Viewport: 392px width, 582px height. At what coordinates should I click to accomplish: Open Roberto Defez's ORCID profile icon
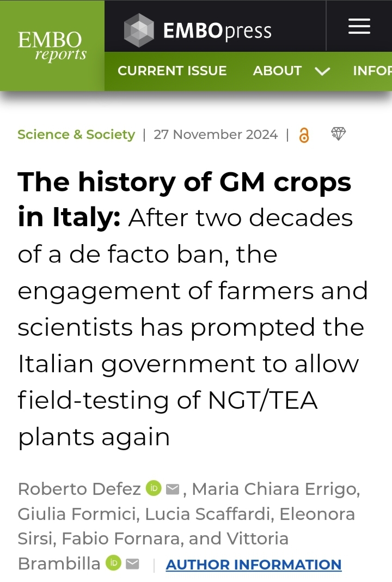click(153, 489)
